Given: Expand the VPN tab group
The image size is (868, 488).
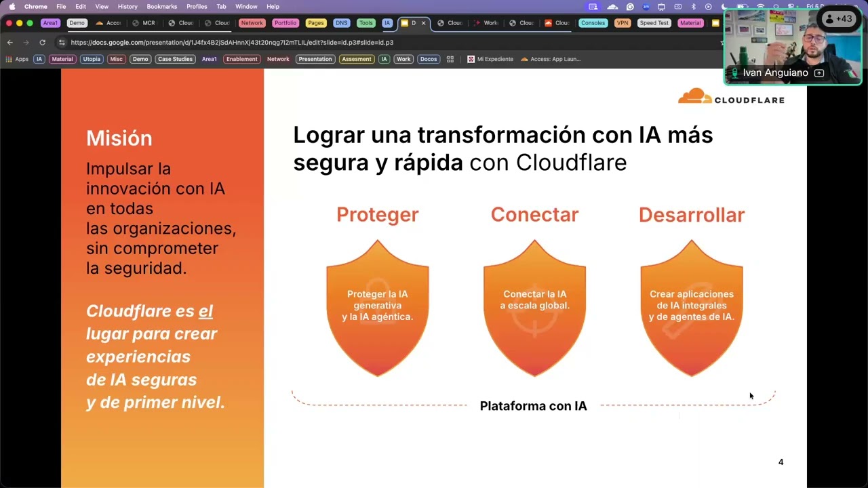Looking at the screenshot, I should point(623,23).
